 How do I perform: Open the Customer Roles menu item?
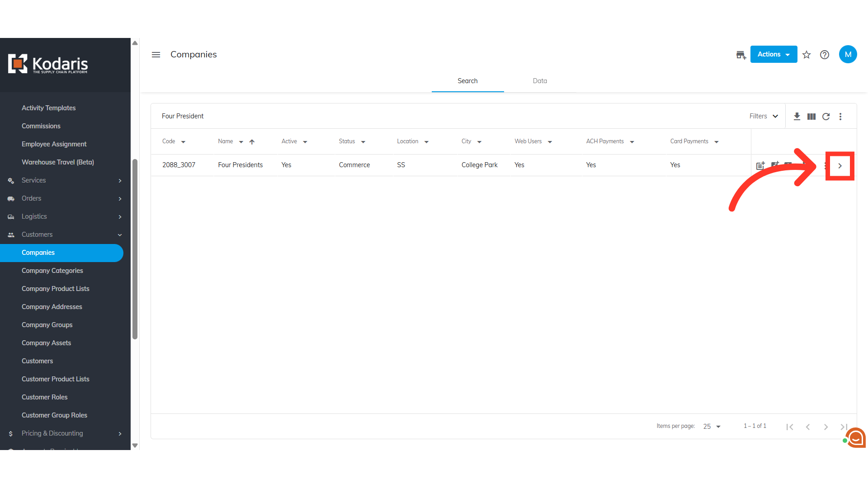(x=45, y=397)
